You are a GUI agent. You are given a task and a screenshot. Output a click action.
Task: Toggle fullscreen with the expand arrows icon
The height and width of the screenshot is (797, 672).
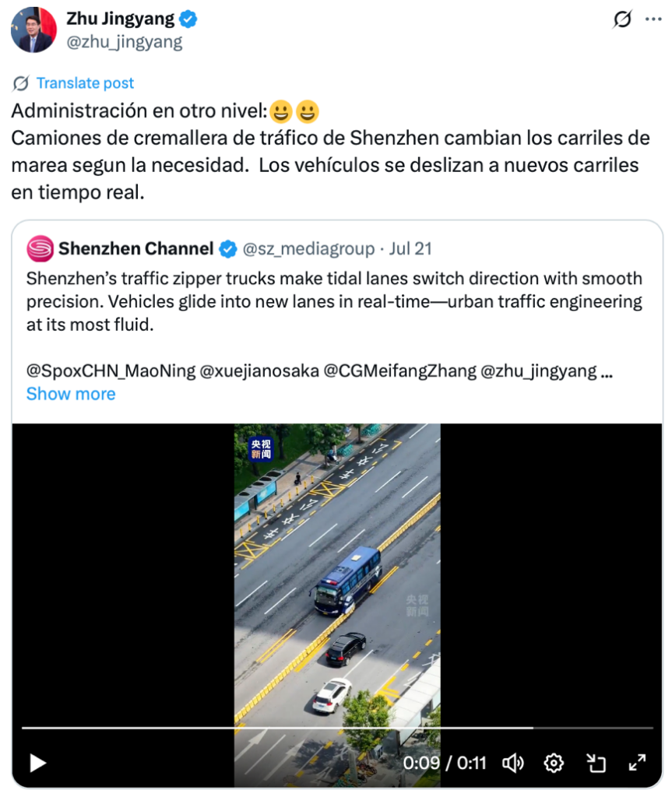(x=637, y=763)
